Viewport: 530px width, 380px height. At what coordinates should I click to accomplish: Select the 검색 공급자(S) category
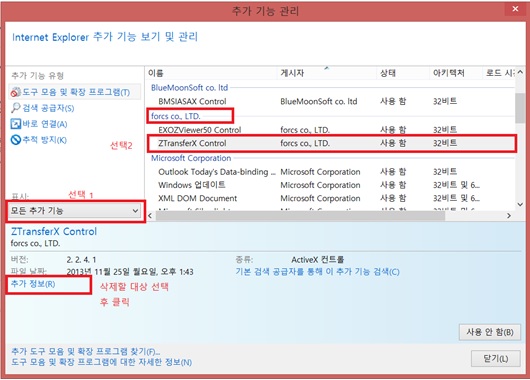click(48, 108)
